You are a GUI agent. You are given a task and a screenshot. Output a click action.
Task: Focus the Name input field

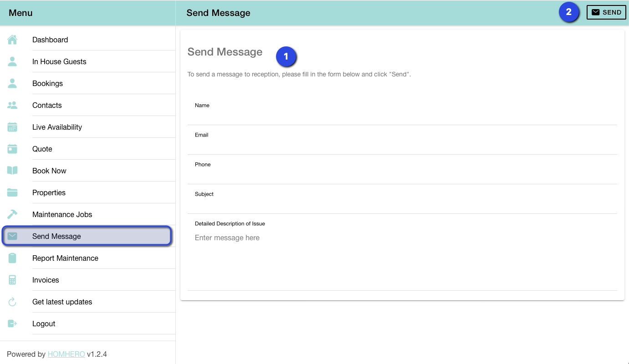click(x=402, y=116)
